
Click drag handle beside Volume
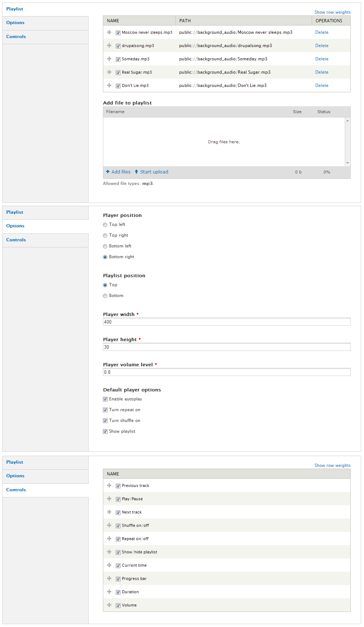point(109,605)
